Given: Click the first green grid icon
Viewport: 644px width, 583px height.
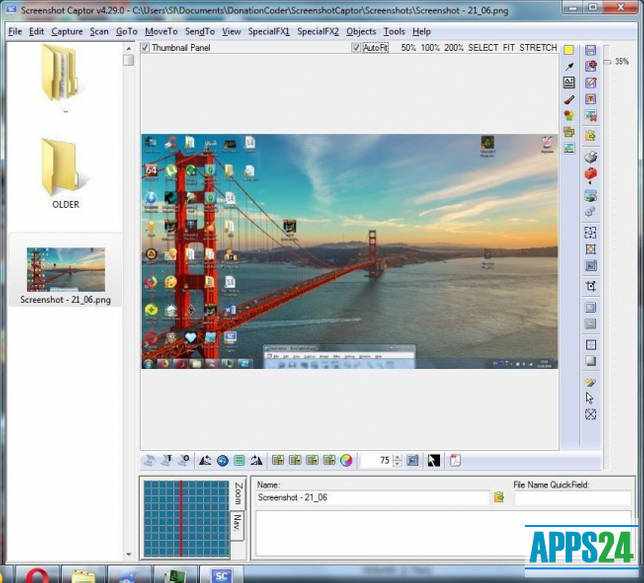Looking at the screenshot, I should point(278,461).
